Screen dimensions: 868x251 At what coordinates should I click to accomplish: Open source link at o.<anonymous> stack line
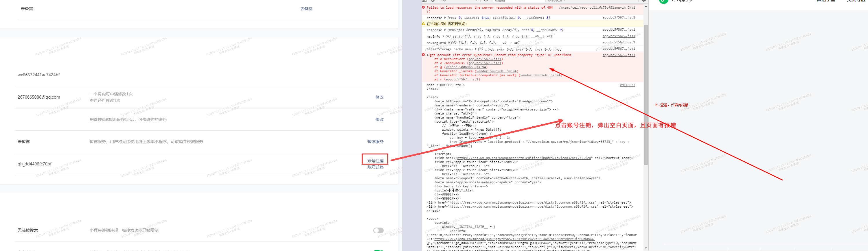tap(485, 63)
